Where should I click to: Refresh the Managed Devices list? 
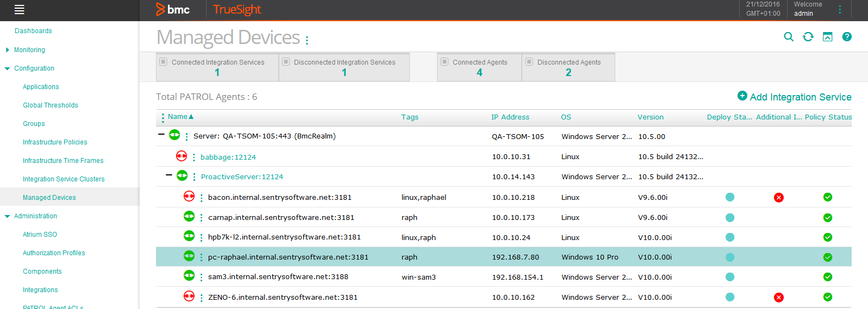click(808, 36)
